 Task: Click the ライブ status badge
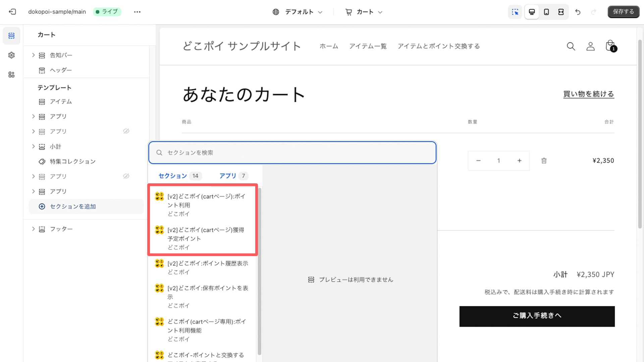(107, 12)
